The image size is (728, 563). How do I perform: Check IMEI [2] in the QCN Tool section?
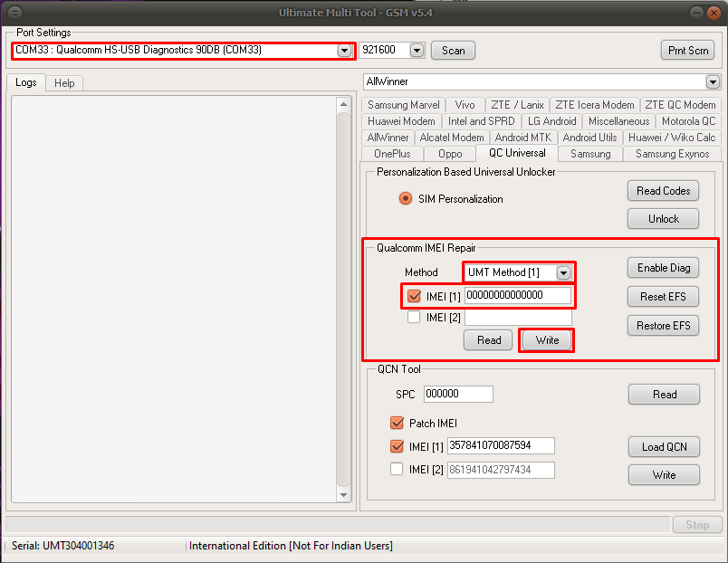point(397,469)
